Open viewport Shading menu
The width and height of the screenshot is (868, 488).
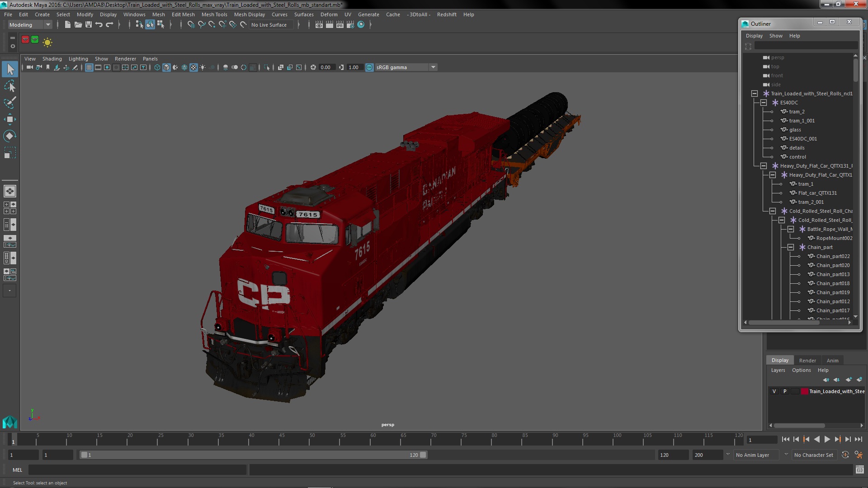(x=52, y=59)
